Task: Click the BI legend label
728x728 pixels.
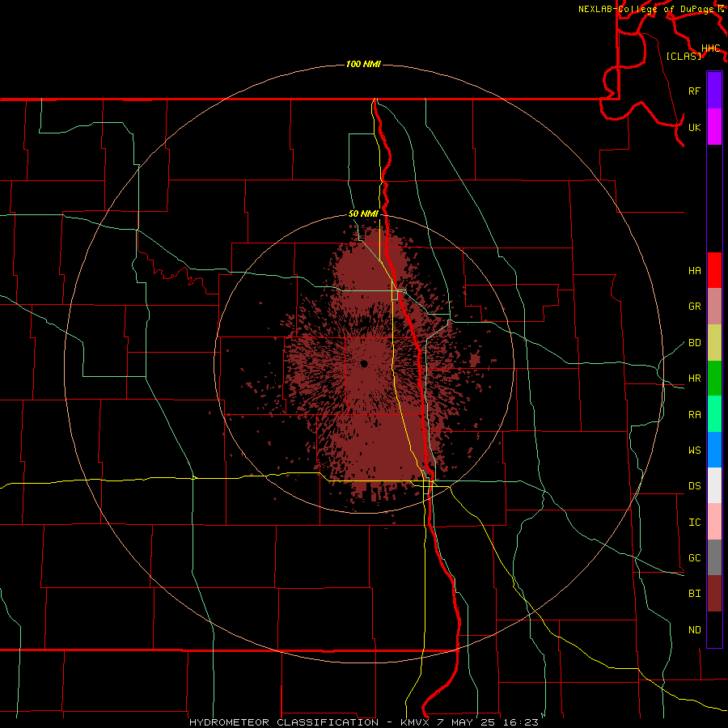Action: [694, 594]
